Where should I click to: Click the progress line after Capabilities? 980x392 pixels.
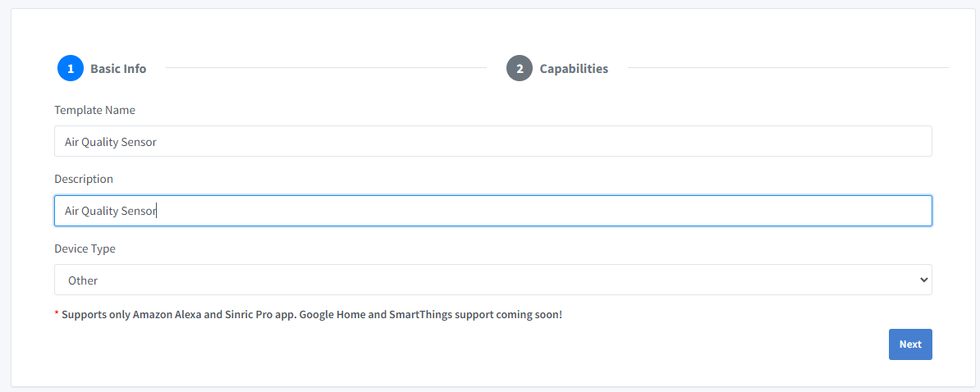pyautogui.click(x=788, y=68)
